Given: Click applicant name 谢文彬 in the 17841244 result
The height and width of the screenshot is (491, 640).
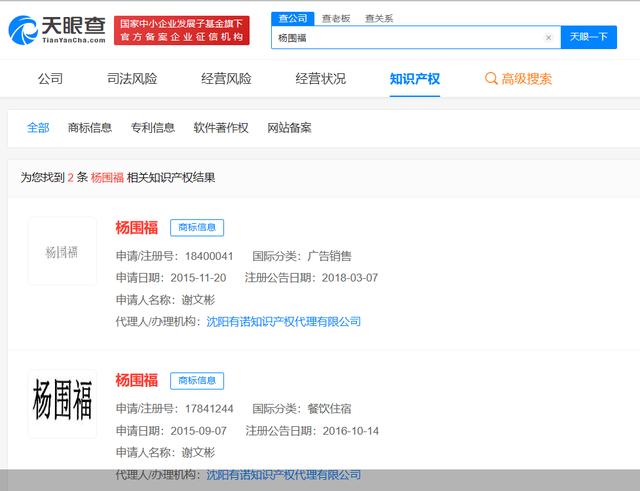Looking at the screenshot, I should coord(198,453).
